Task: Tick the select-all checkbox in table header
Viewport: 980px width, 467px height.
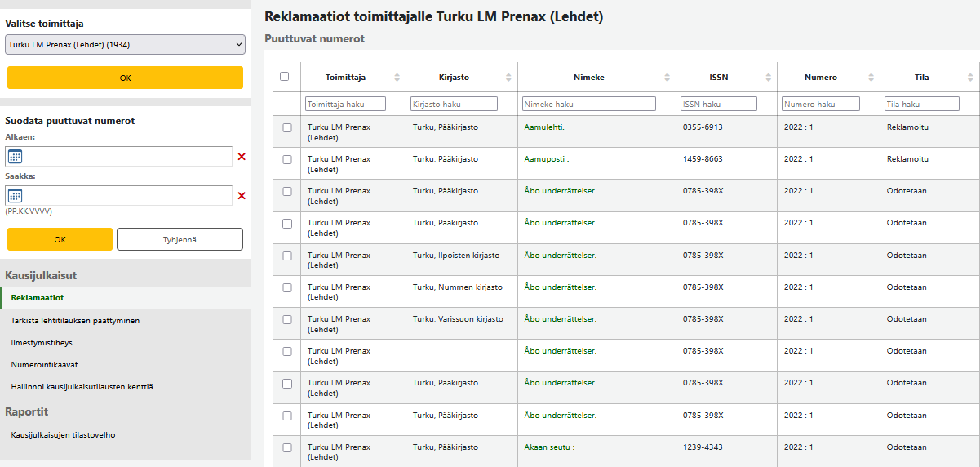Action: (284, 77)
